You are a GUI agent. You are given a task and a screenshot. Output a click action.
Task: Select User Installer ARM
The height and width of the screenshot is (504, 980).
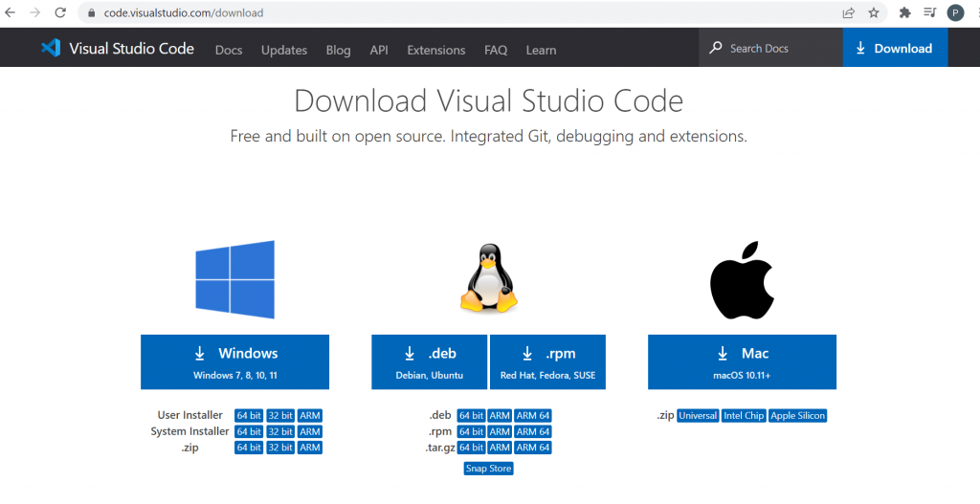310,415
